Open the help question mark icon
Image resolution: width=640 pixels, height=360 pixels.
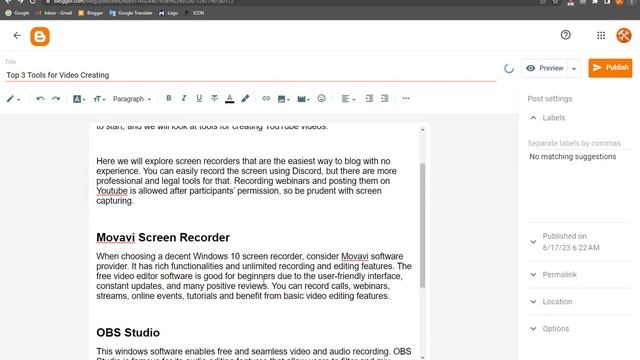click(x=565, y=35)
